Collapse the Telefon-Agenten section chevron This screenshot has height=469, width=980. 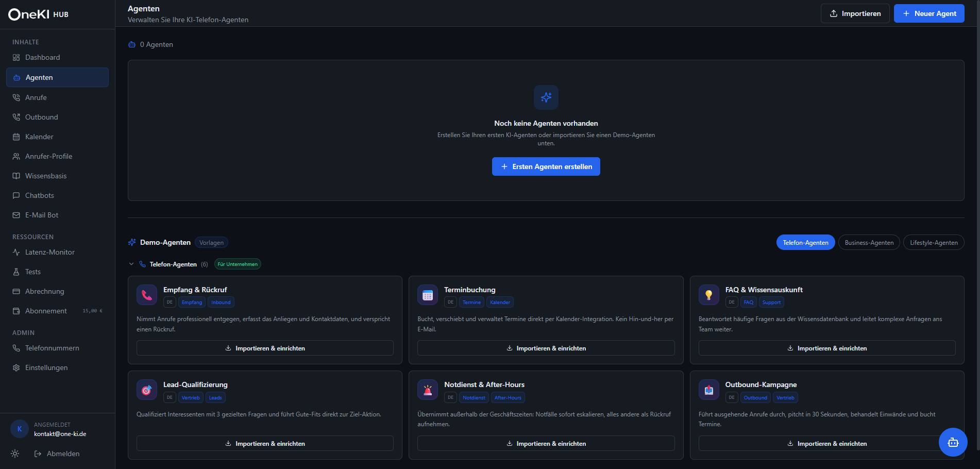[x=131, y=264]
